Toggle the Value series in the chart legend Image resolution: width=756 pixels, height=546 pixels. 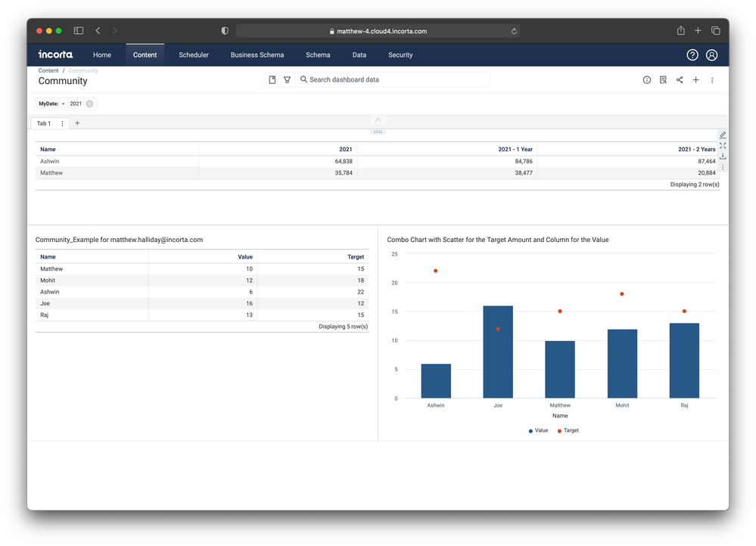(538, 430)
